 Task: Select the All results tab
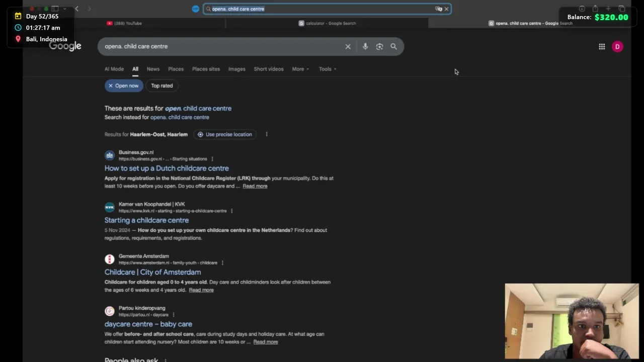[135, 69]
